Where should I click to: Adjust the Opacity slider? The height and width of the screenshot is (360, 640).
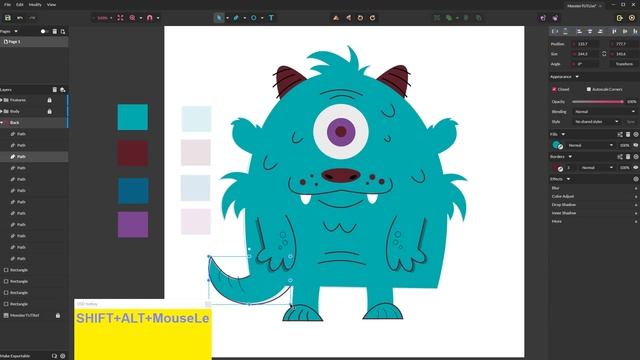(x=598, y=102)
